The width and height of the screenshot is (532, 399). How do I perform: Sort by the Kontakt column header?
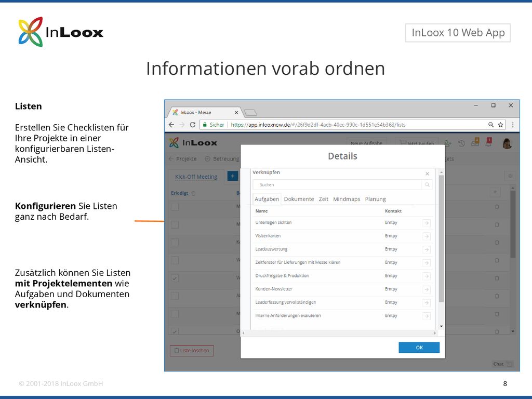click(393, 211)
